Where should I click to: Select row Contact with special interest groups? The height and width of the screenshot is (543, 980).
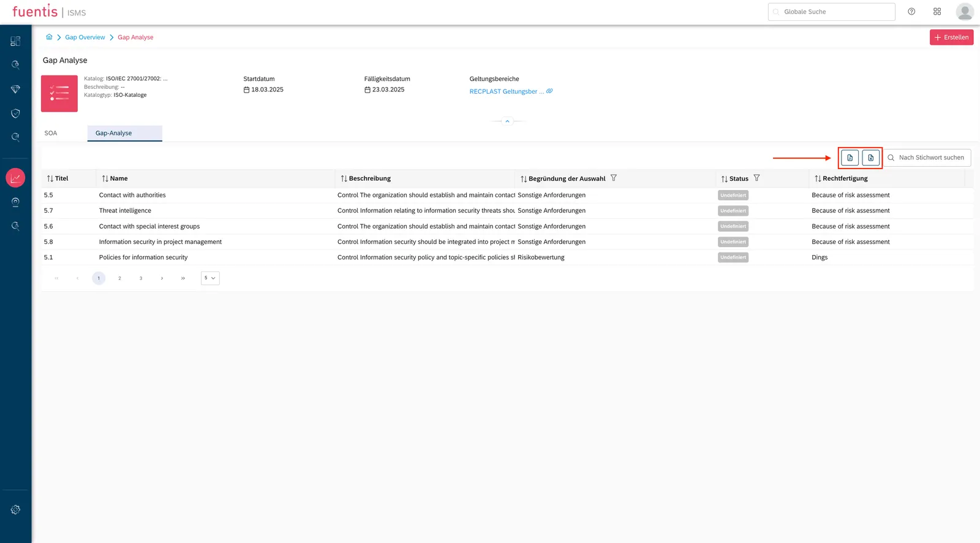pos(507,226)
